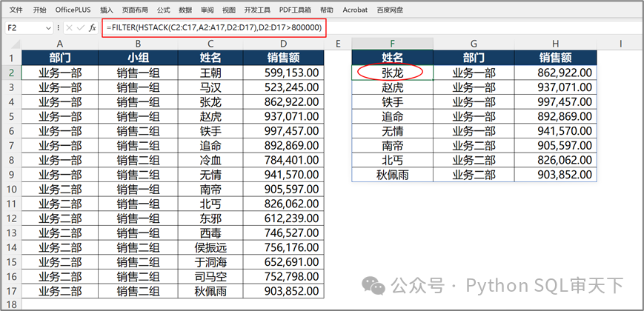The width and height of the screenshot is (644, 311).
Task: Select cell H4 with 997,457.00
Action: (x=555, y=101)
